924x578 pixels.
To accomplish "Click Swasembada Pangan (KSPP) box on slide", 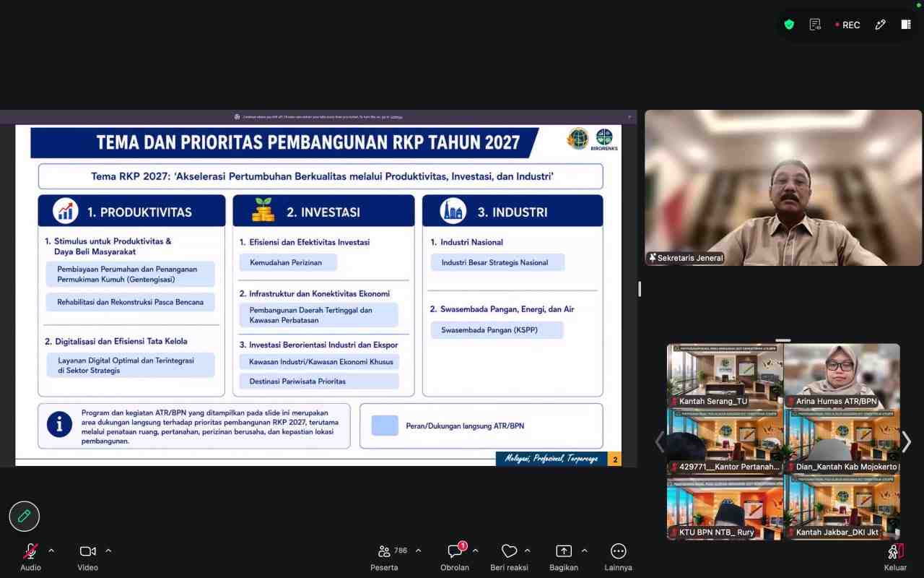I will pos(497,330).
